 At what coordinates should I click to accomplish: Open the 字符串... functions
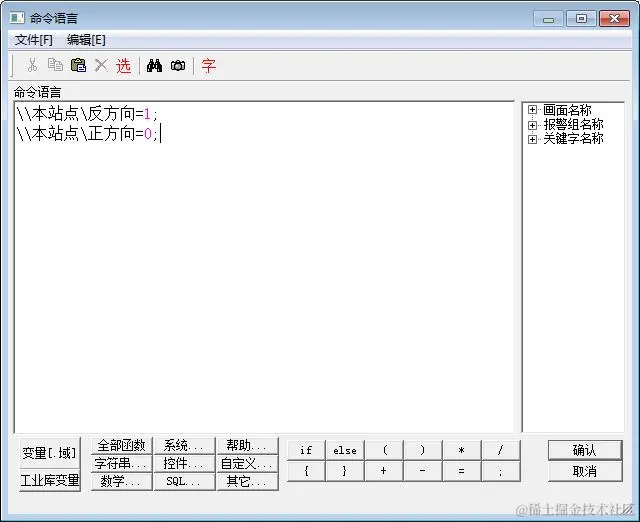(122, 463)
